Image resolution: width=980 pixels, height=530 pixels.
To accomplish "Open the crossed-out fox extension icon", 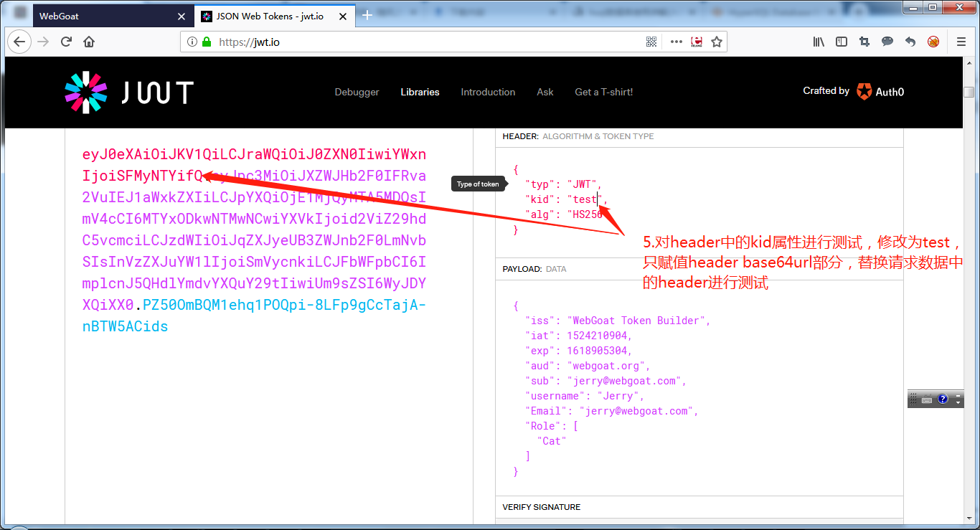I will click(x=933, y=42).
